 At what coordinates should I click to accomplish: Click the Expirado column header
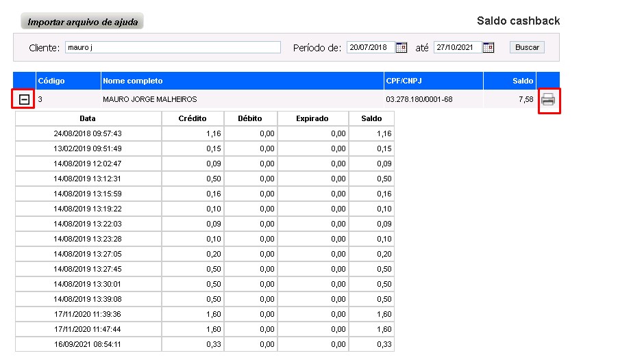[312, 118]
